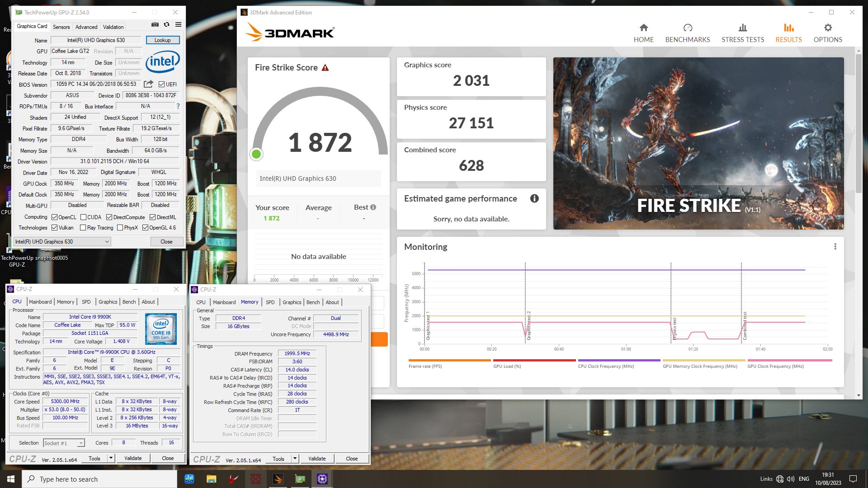This screenshot has width=868, height=488.
Task: Click GPU Memory Clock Frequency legend bar
Action: click(x=704, y=361)
